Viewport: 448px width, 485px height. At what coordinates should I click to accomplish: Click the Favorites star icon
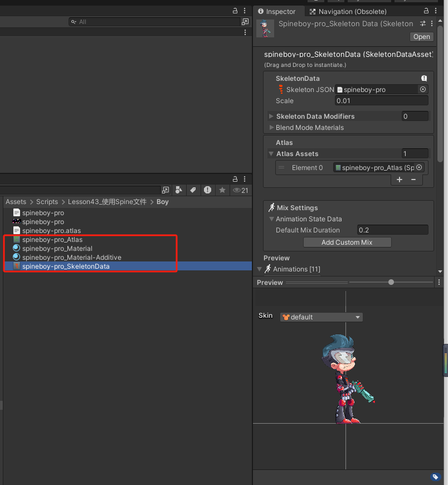(222, 190)
